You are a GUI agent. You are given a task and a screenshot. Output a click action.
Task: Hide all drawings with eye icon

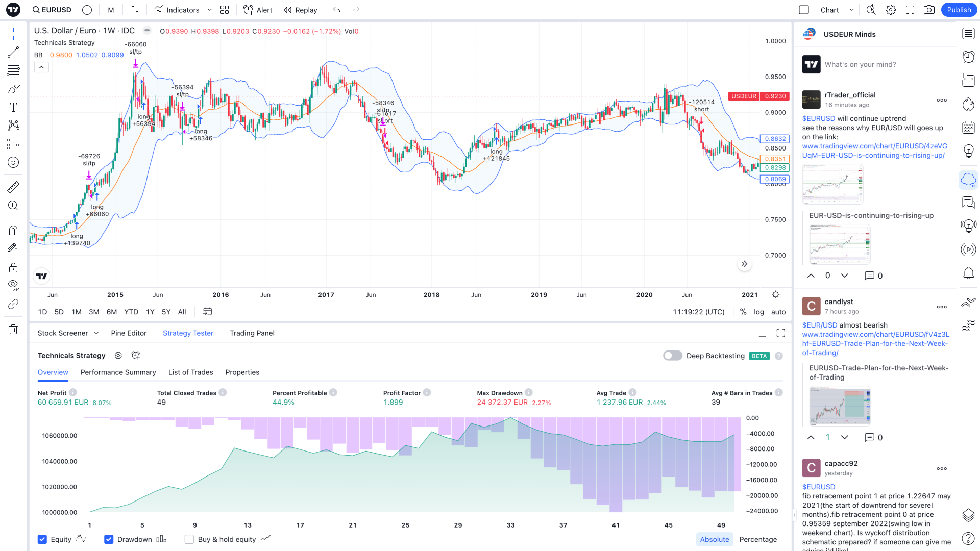pyautogui.click(x=13, y=285)
